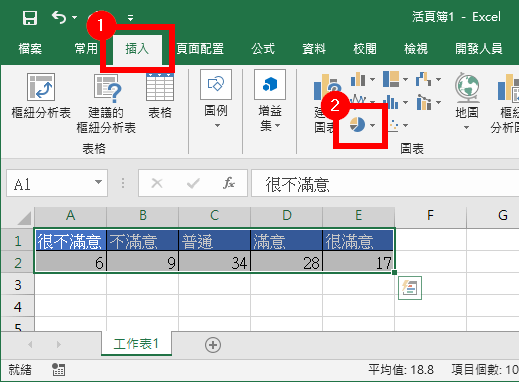
Task: Click cell A1 containing 很不滿意
Action: tap(70, 240)
